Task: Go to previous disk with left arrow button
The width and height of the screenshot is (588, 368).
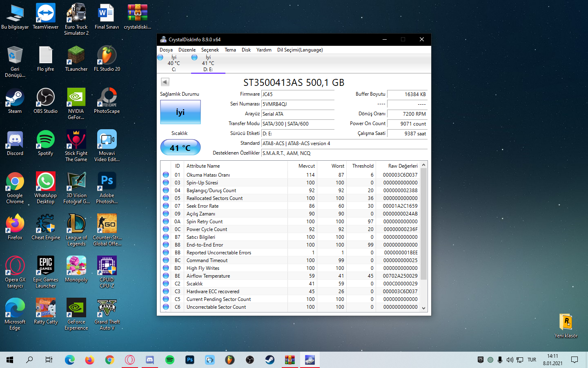Action: point(165,82)
